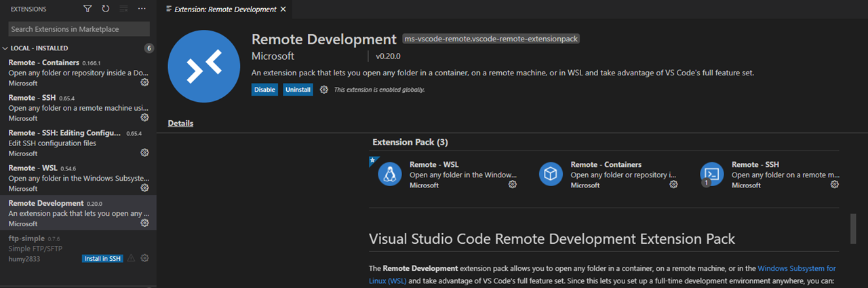Manage gear for Remote - SSH: Editing Configuration
This screenshot has height=288, width=868.
[144, 153]
